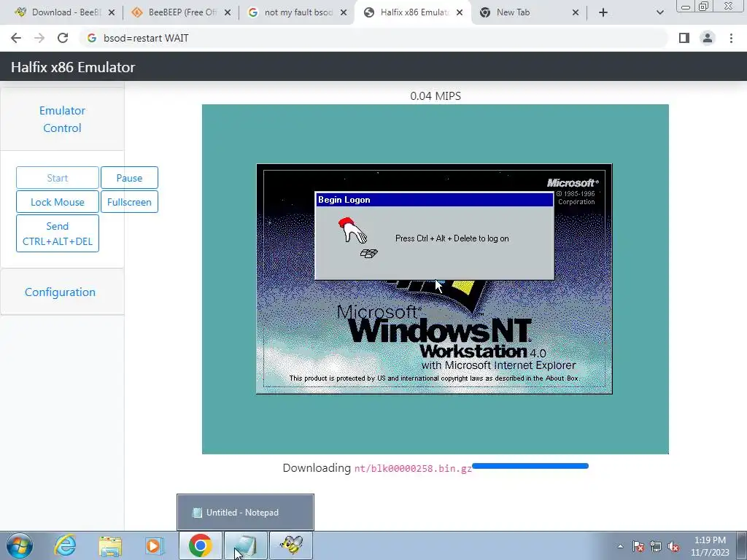Open the Chrome profile avatar

pos(708,38)
